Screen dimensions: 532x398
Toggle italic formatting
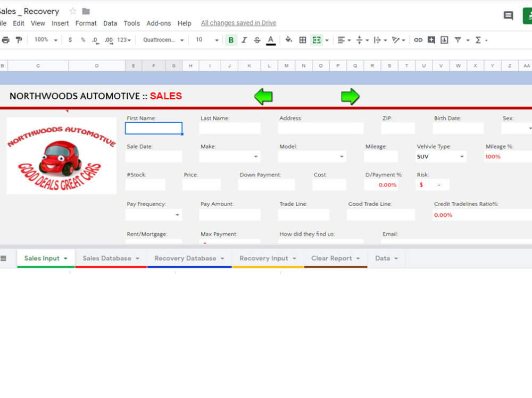coord(244,40)
